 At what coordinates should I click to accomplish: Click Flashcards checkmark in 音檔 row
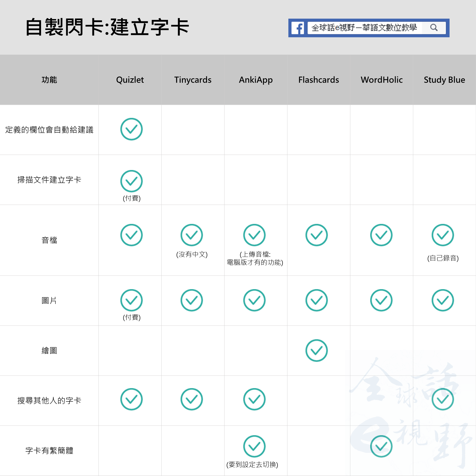tap(317, 235)
